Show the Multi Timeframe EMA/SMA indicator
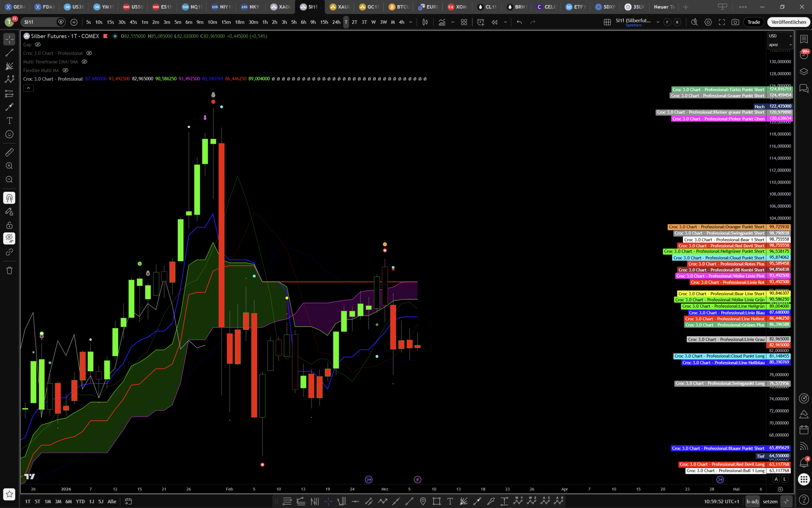Screen dimensions: 812x508 84,62
